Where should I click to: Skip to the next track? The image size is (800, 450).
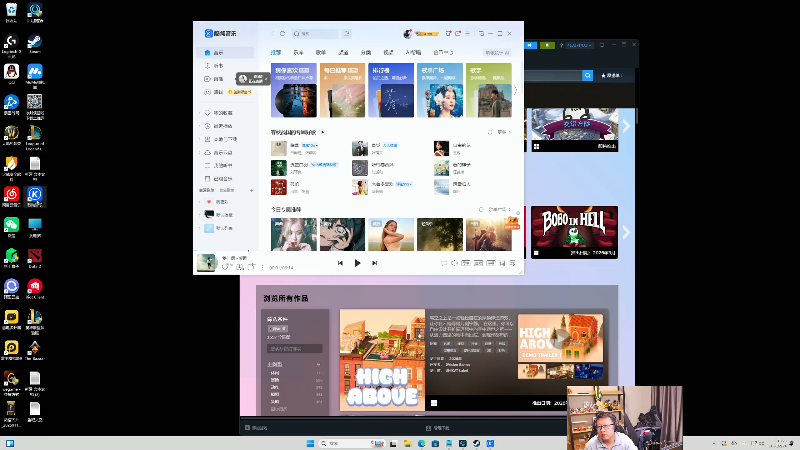pos(374,263)
